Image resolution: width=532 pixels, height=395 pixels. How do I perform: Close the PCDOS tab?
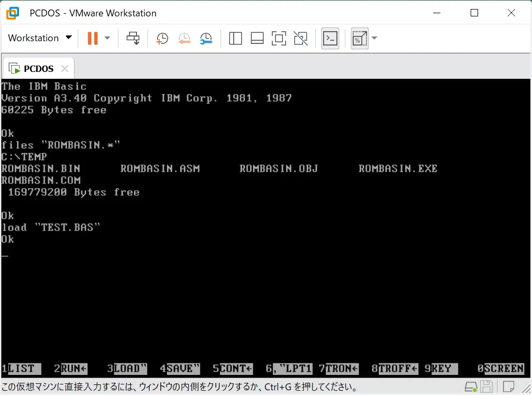65,69
